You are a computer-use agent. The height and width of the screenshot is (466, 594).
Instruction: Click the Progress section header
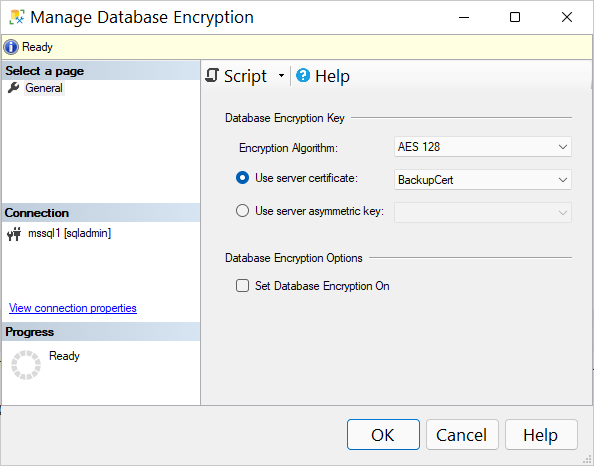(101, 332)
